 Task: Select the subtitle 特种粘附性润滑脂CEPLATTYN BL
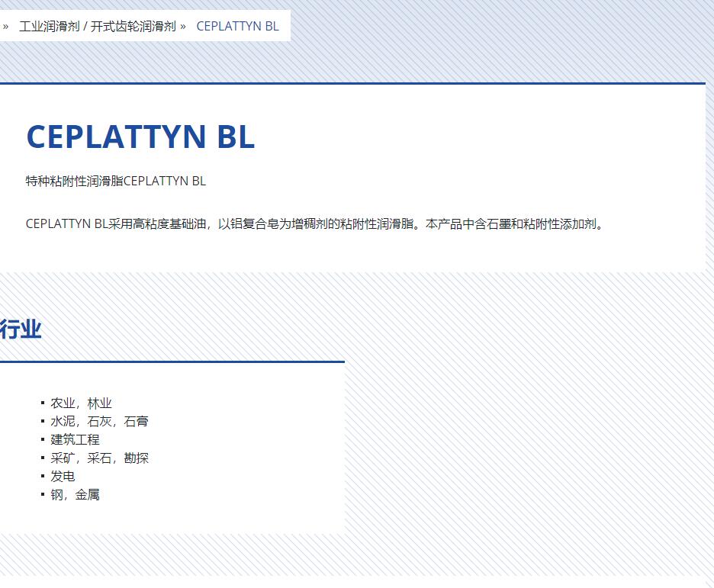coord(116,182)
